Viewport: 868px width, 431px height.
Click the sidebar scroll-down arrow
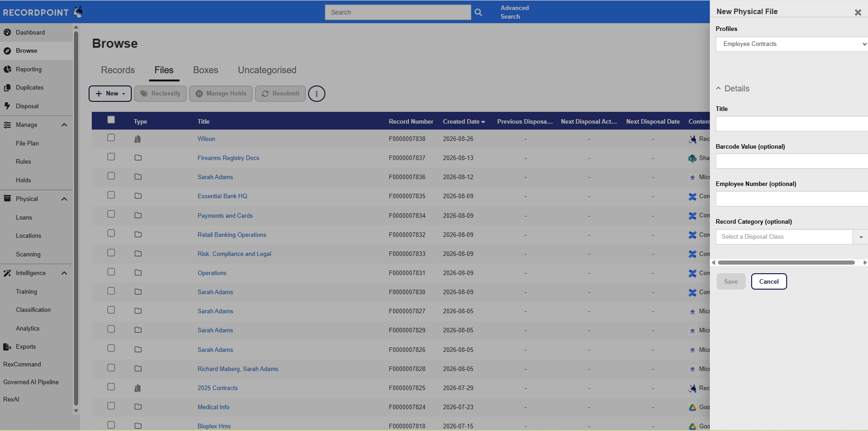[x=76, y=411]
